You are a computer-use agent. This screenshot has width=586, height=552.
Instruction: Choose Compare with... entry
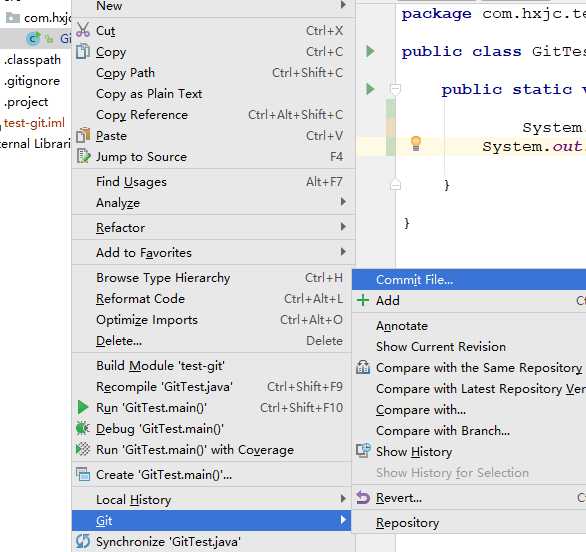[469, 410]
